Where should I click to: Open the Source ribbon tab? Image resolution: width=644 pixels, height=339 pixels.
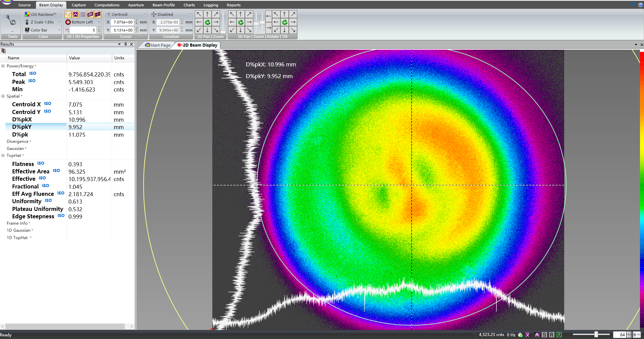[24, 5]
